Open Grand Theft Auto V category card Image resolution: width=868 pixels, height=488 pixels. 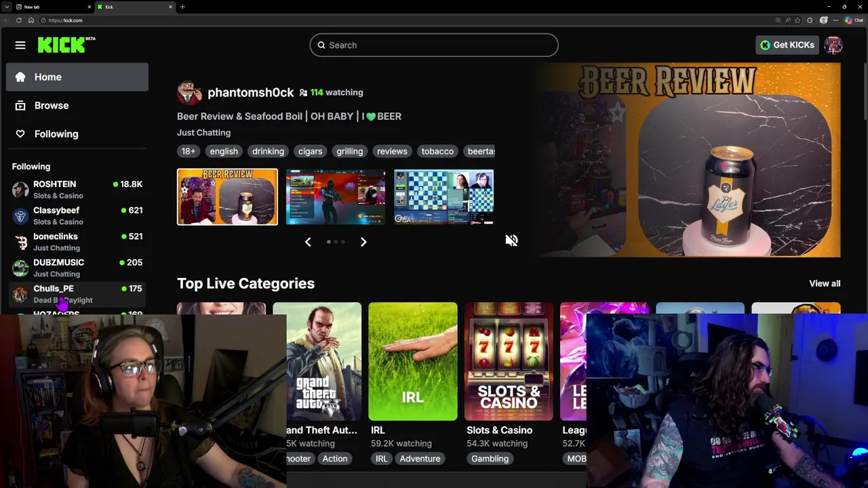click(x=321, y=361)
